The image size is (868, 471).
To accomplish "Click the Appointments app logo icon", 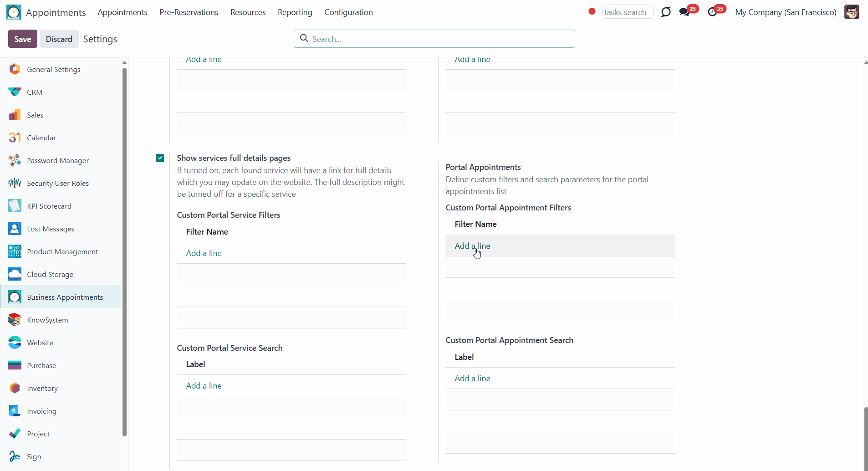I will pyautogui.click(x=14, y=12).
